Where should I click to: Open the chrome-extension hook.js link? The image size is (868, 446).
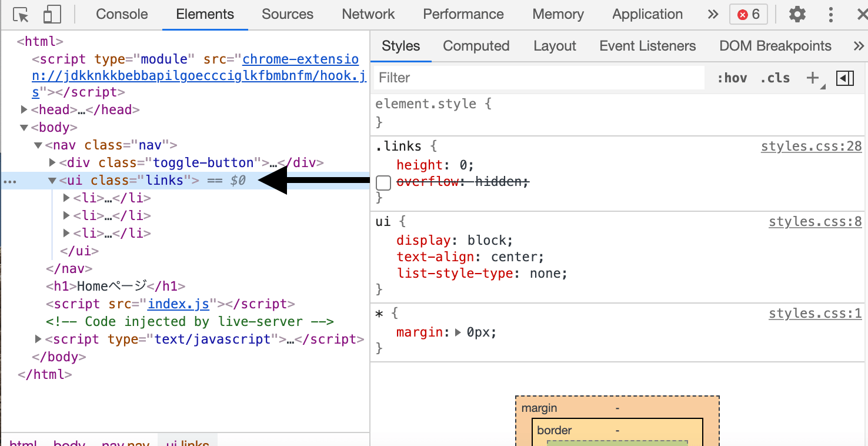pos(199,75)
